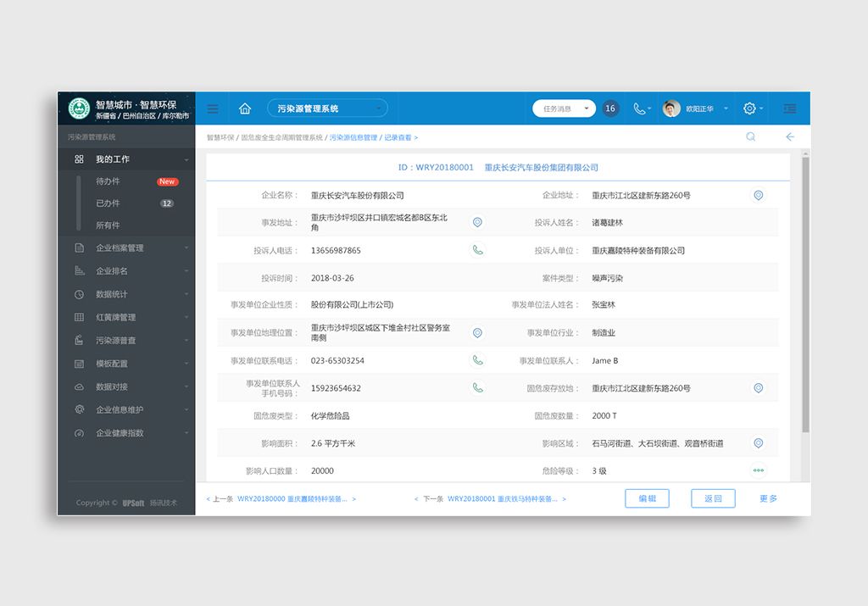
Task: Open 数据对接 menu
Action: click(126, 386)
